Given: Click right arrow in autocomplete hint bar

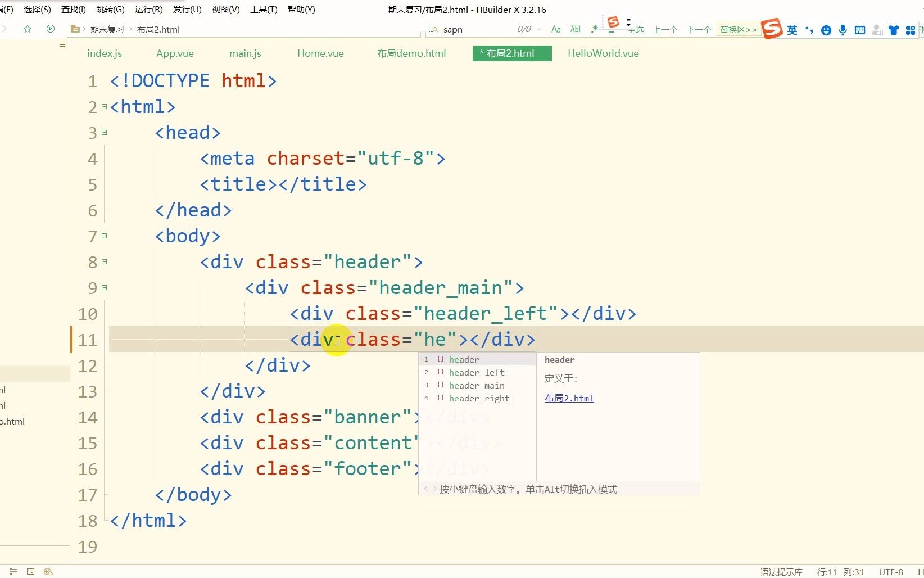Looking at the screenshot, I should [434, 489].
